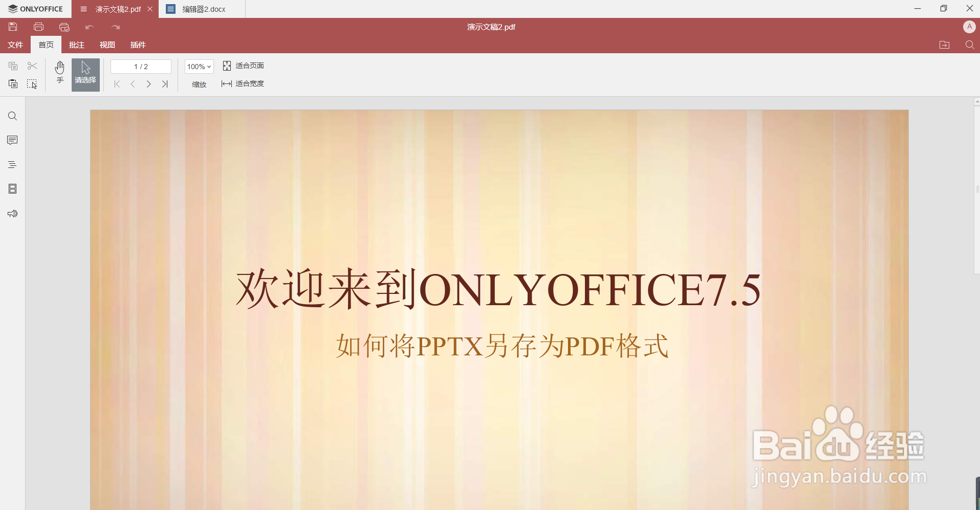Screen dimensions: 980x510
Task: Click the Print icon
Action: [x=38, y=27]
